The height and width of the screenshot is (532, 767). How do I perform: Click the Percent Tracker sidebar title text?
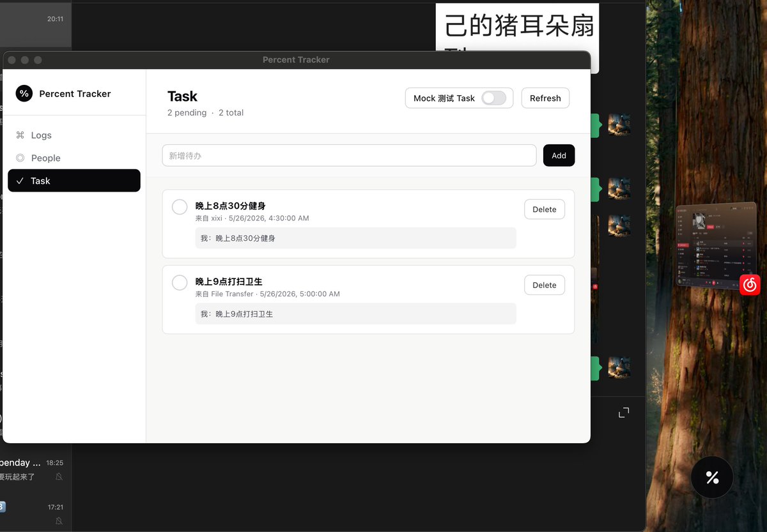point(75,94)
